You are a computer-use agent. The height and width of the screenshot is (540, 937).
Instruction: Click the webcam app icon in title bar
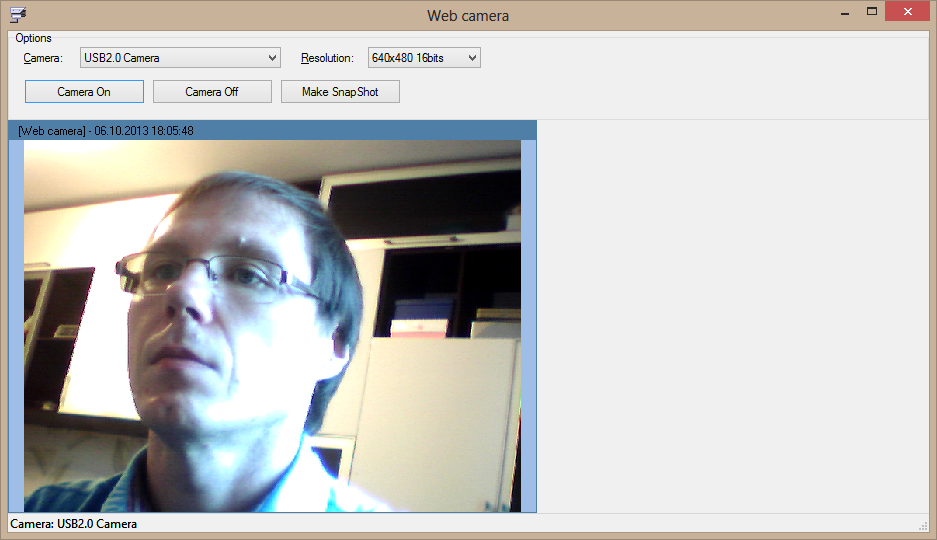point(18,14)
